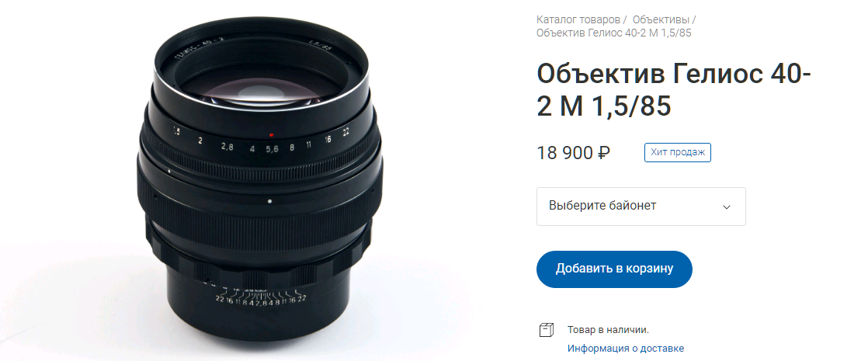Click the white dot on lens focus ring
The height and width of the screenshot is (361, 868).
click(269, 201)
